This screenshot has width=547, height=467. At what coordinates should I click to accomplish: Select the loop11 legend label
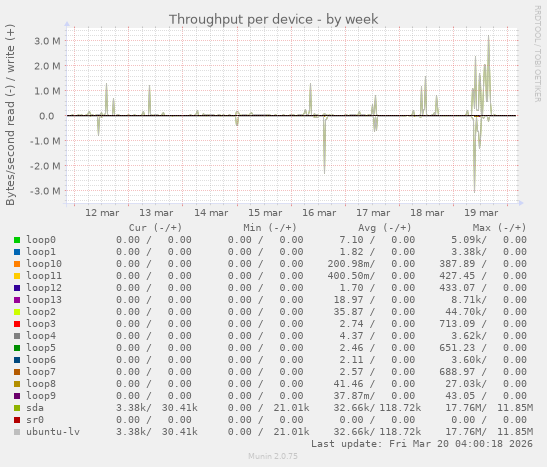(44, 276)
